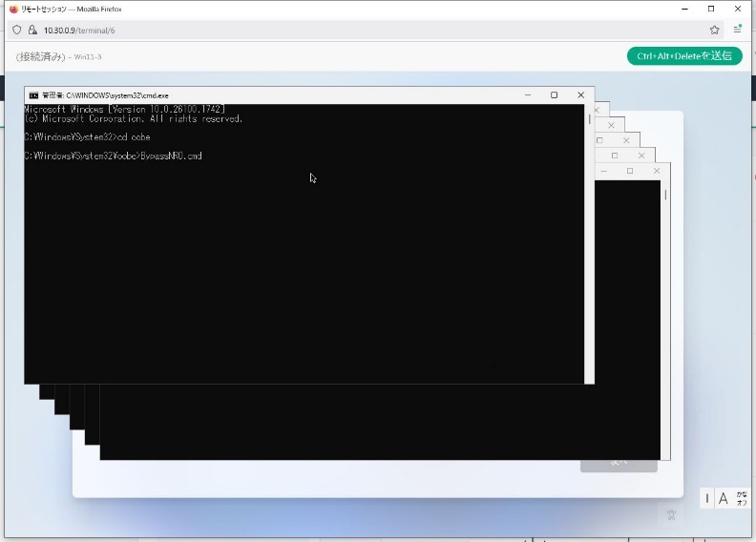Toggle the IME input mode 'A' indicator

coord(723,498)
